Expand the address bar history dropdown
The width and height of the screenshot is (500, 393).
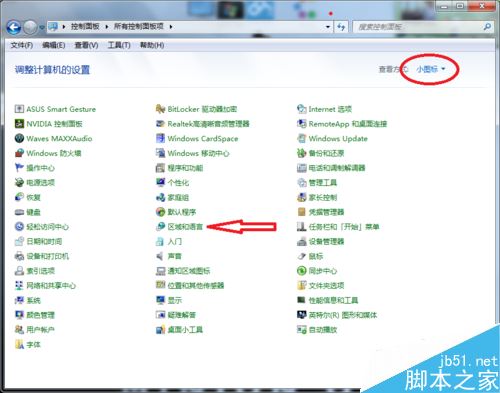328,27
